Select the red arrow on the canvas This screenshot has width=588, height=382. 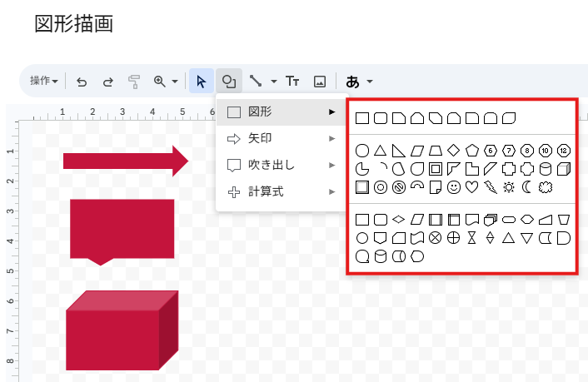point(126,161)
